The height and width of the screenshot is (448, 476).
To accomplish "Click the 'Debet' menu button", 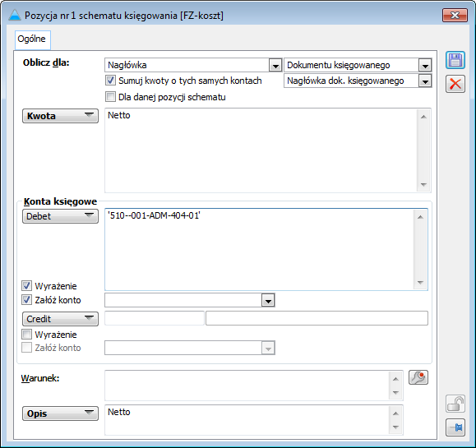I will [60, 216].
